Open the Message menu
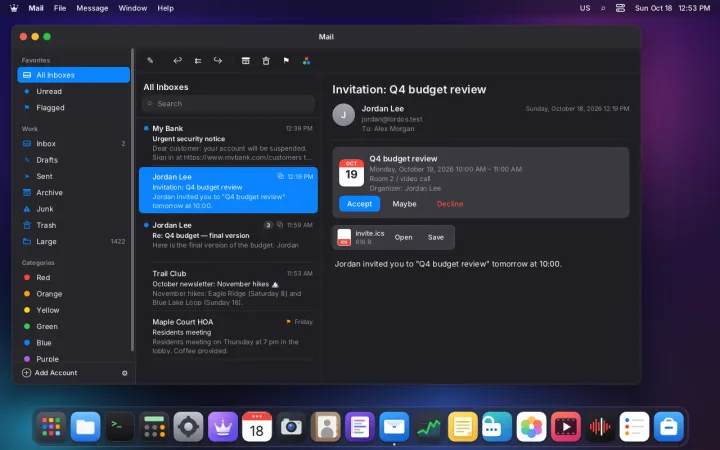This screenshot has width=720, height=450. point(92,8)
